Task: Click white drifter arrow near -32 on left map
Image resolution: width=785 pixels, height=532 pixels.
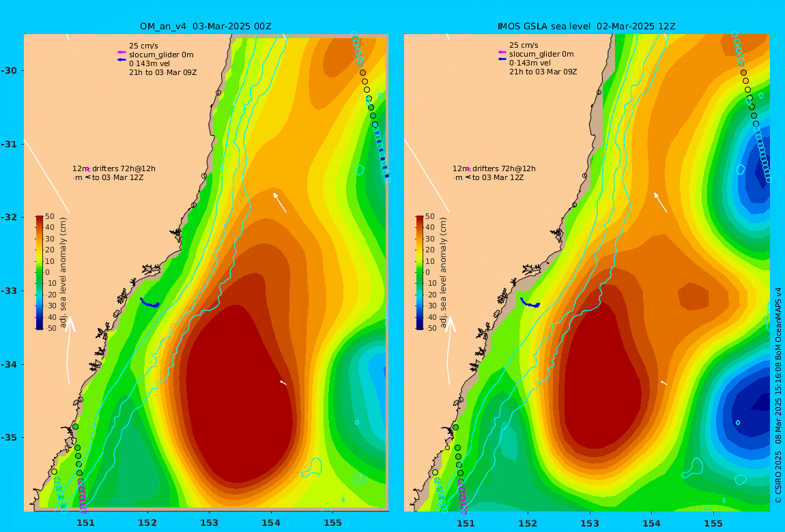Action: [279, 202]
